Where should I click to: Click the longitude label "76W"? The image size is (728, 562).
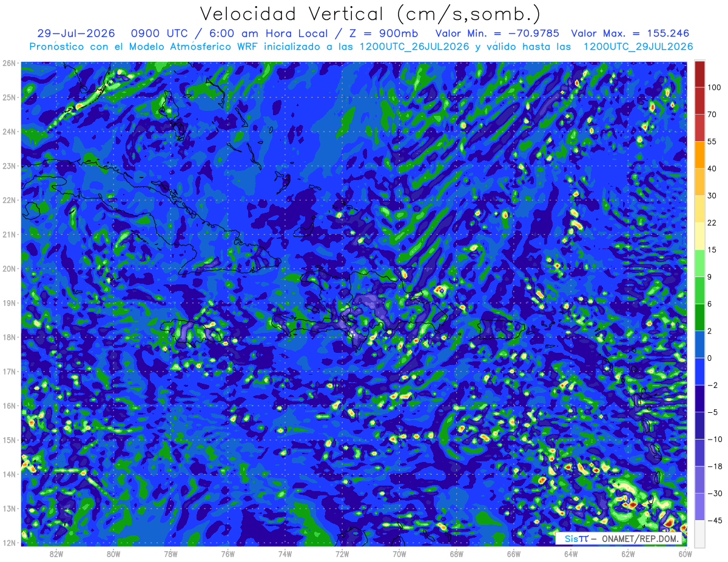[x=227, y=554]
